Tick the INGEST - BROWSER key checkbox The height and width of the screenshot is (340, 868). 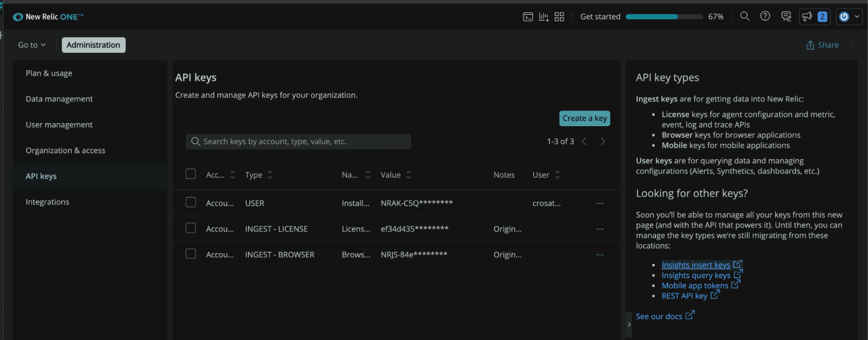tap(191, 254)
